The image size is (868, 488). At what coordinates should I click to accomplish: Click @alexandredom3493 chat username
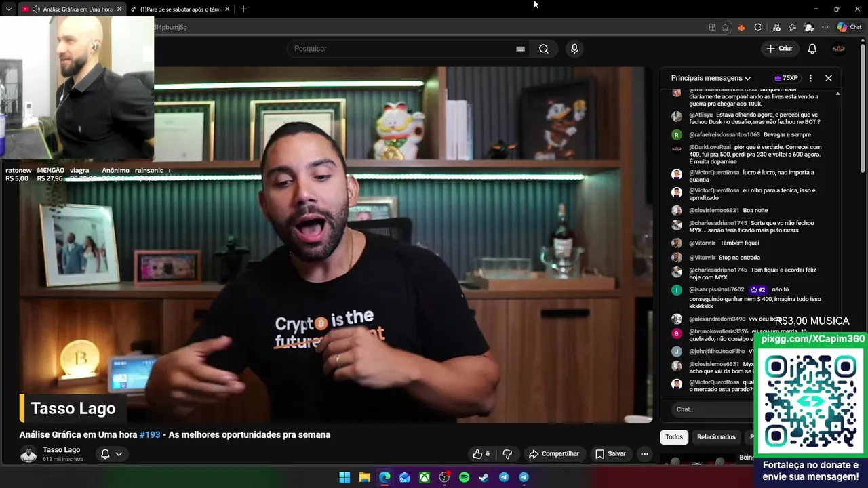[x=717, y=319]
